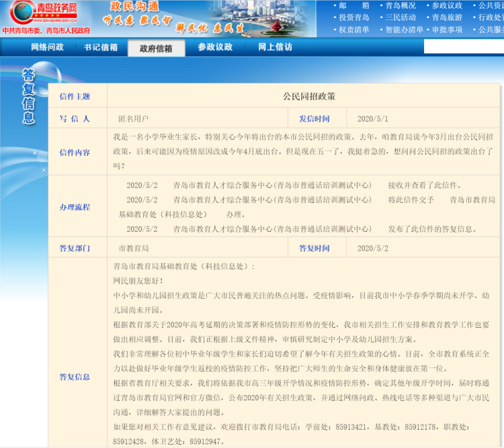The height and width of the screenshot is (448, 504).
Task: Open the 三民活动 link
Action: [x=401, y=17]
